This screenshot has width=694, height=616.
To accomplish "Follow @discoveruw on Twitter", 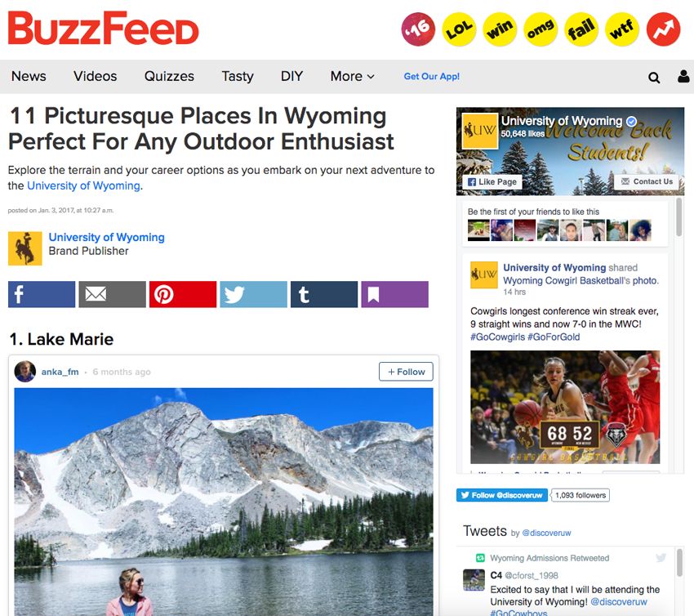I will click(502, 495).
